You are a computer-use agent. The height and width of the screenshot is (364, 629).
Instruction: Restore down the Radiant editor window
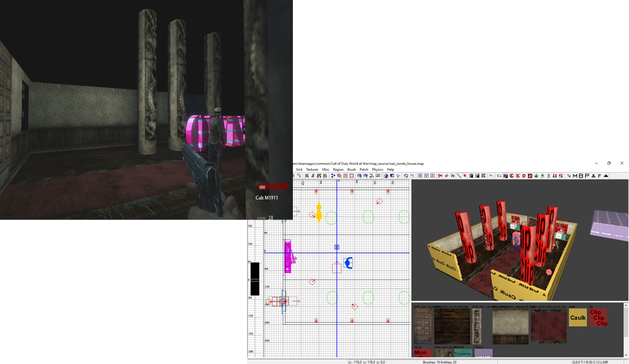(x=609, y=163)
